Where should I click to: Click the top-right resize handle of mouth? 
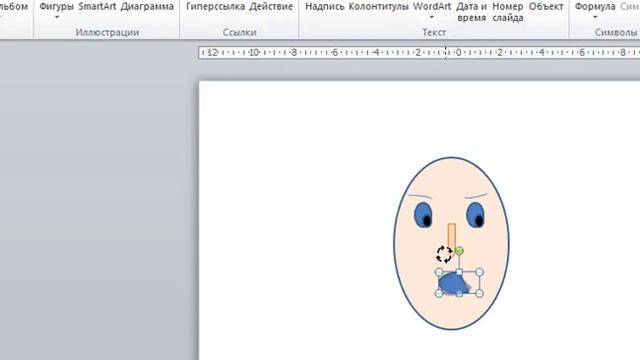480,272
